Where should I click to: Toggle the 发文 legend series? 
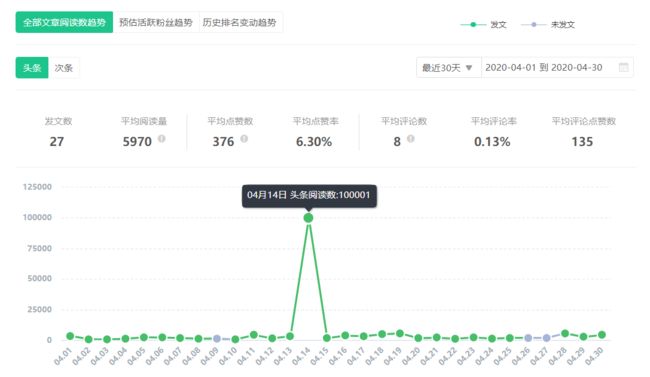point(484,25)
